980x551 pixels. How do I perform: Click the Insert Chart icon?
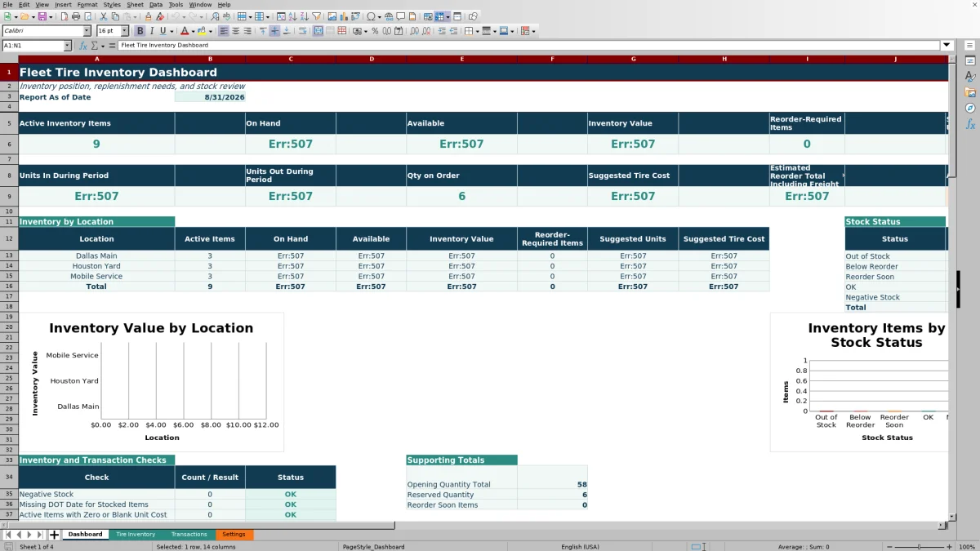344,16
